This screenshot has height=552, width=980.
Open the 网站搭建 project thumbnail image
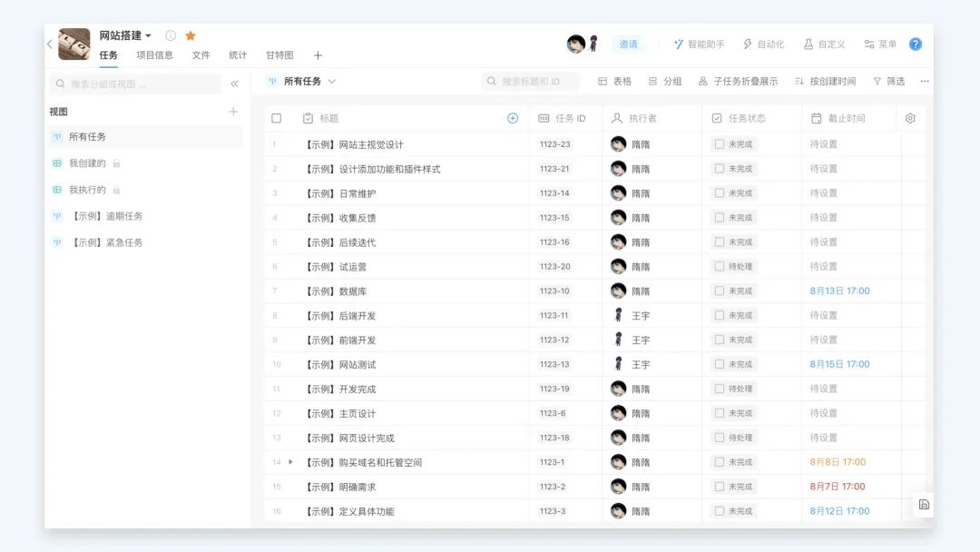click(x=73, y=44)
